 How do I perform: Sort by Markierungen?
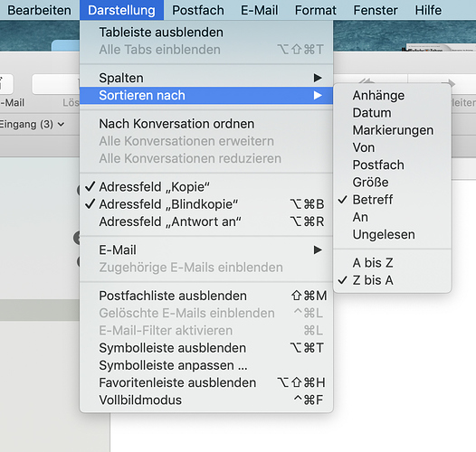coord(392,130)
